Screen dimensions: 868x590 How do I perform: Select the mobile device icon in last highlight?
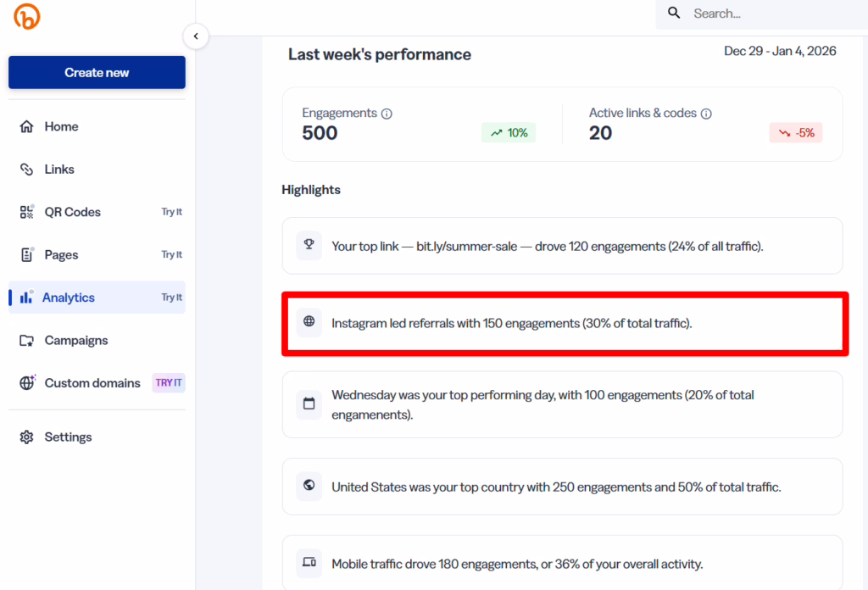(x=309, y=563)
